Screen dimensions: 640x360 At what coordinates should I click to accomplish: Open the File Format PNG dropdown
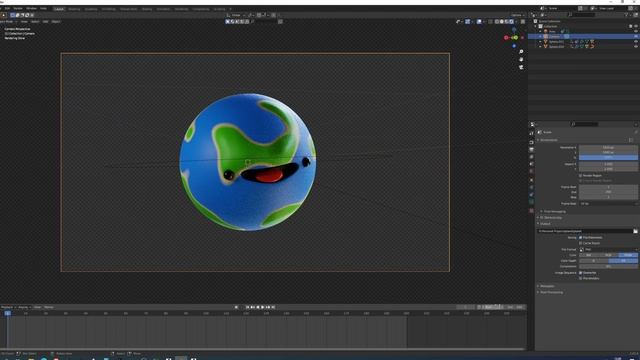[x=608, y=249]
